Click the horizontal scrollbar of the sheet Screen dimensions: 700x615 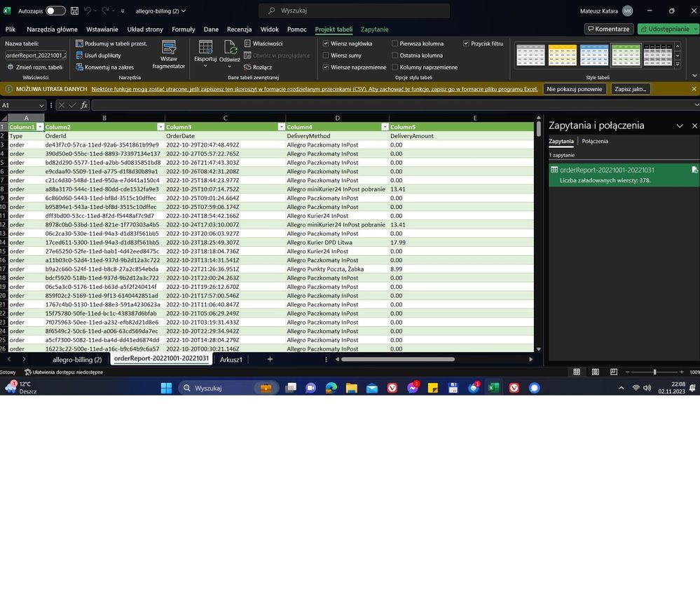pos(398,359)
